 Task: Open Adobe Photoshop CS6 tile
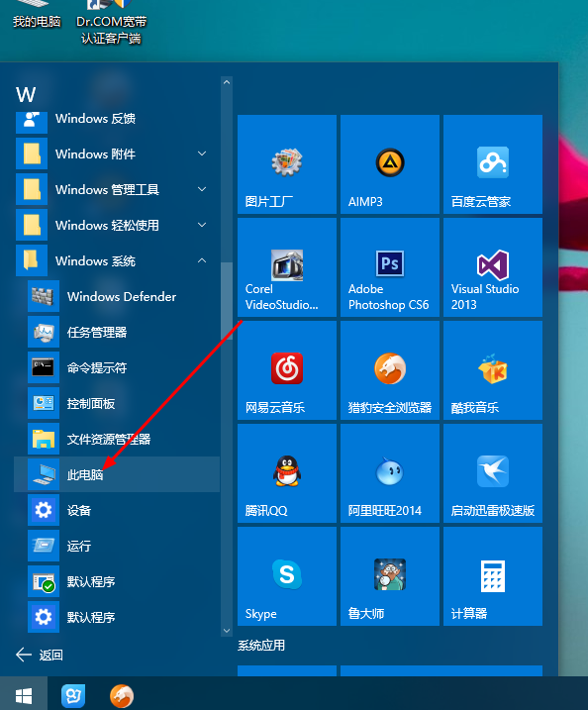390,267
